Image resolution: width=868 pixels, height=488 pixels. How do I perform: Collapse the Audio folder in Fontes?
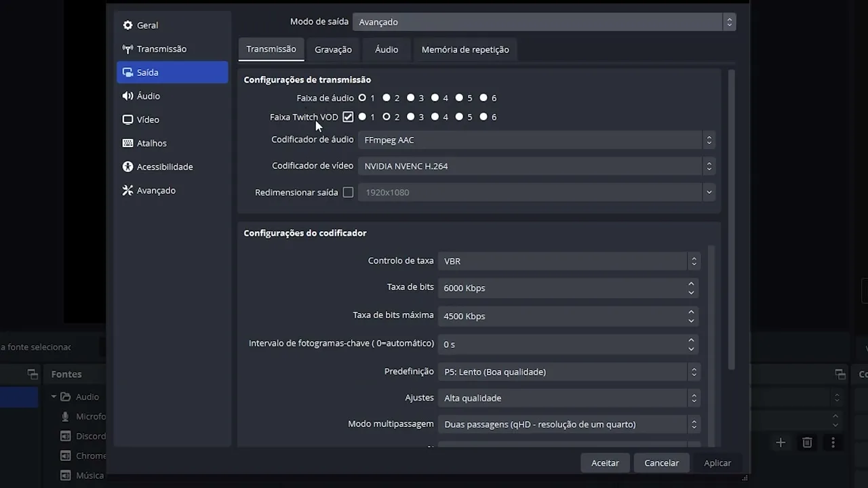(54, 396)
